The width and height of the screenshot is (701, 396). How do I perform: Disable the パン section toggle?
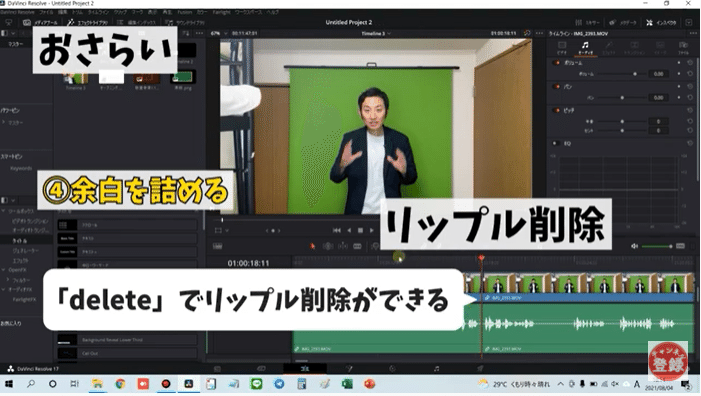point(557,87)
